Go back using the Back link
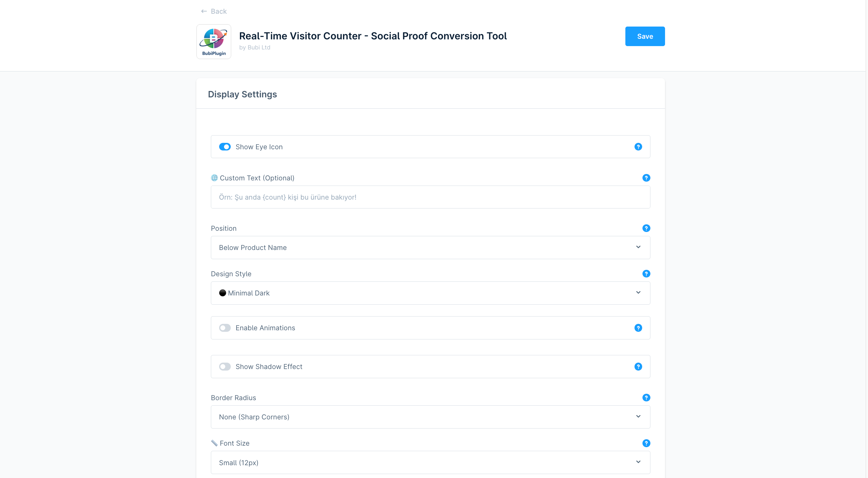 [214, 12]
